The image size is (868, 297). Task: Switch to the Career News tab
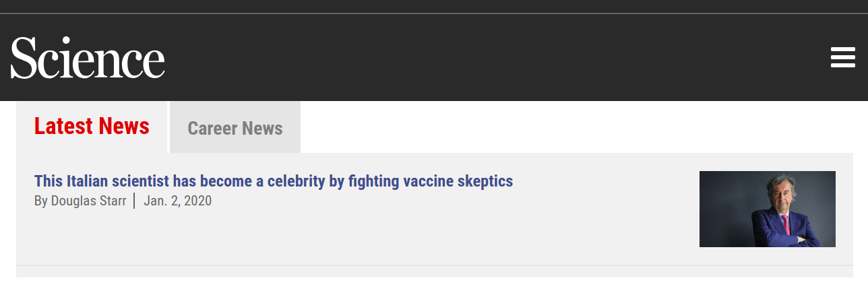click(x=235, y=128)
